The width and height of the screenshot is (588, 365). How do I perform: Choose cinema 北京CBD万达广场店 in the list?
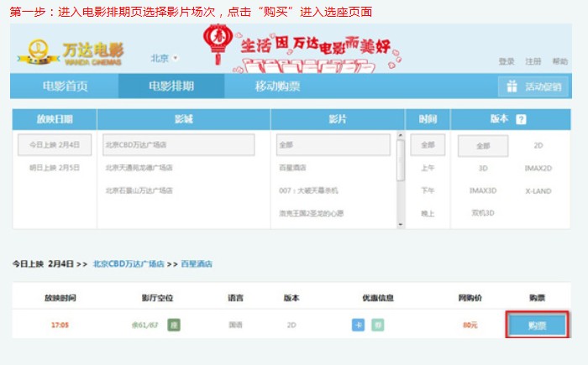click(x=178, y=144)
